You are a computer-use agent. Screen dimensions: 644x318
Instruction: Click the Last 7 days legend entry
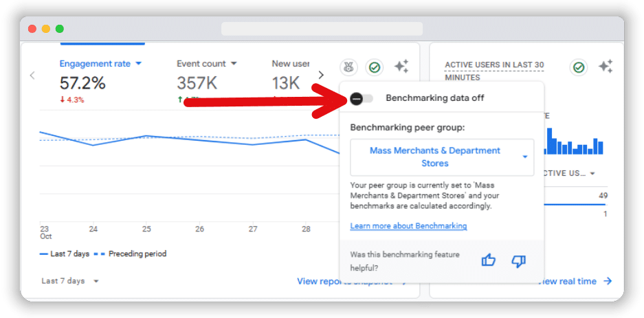[65, 254]
